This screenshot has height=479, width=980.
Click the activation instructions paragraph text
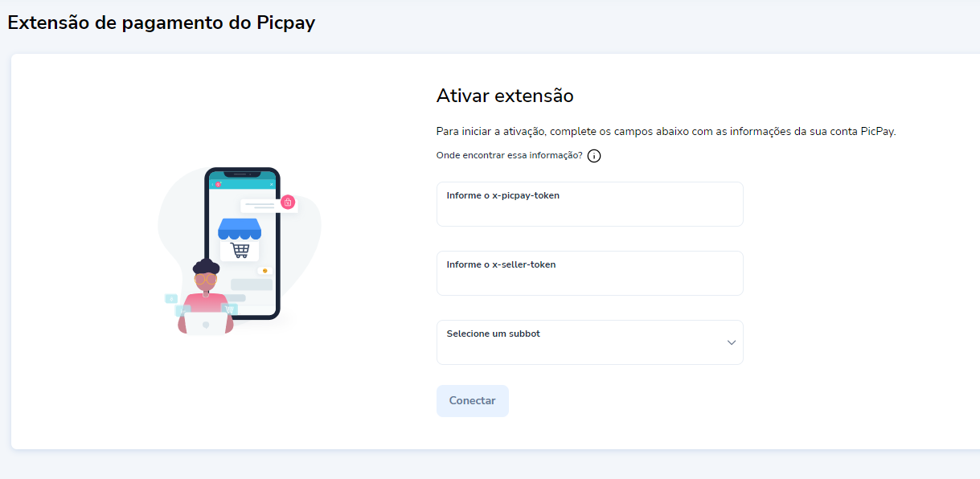(x=665, y=132)
